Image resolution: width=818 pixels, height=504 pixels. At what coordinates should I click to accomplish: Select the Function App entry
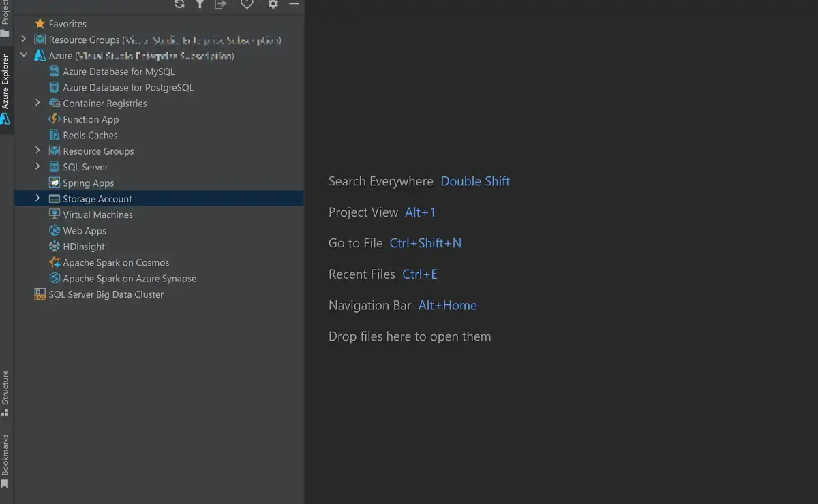click(x=91, y=119)
